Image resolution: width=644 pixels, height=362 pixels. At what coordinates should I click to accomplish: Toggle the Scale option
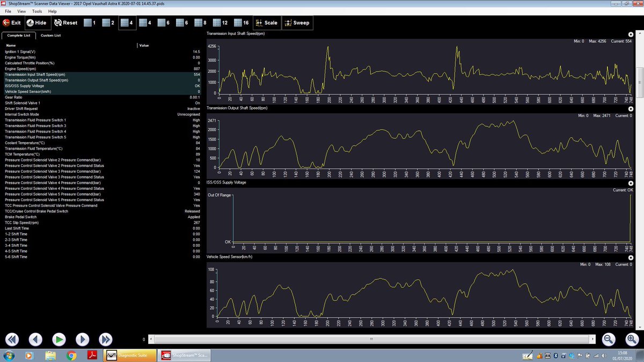coord(266,23)
